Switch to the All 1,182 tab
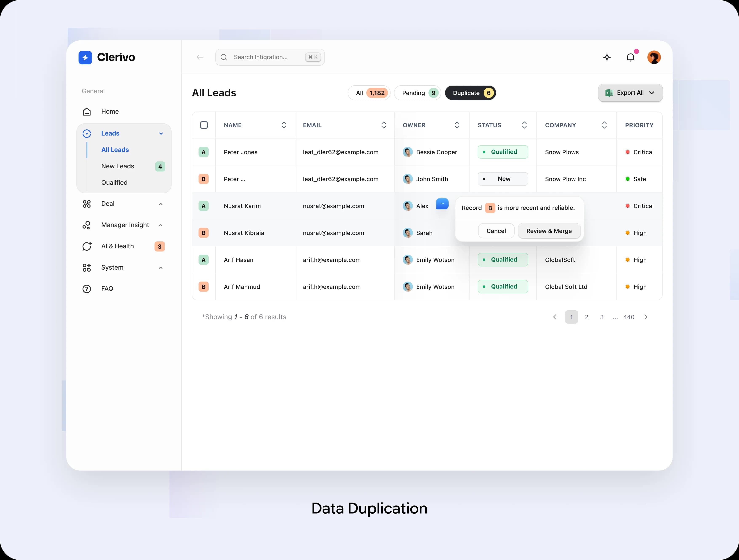 pyautogui.click(x=369, y=93)
